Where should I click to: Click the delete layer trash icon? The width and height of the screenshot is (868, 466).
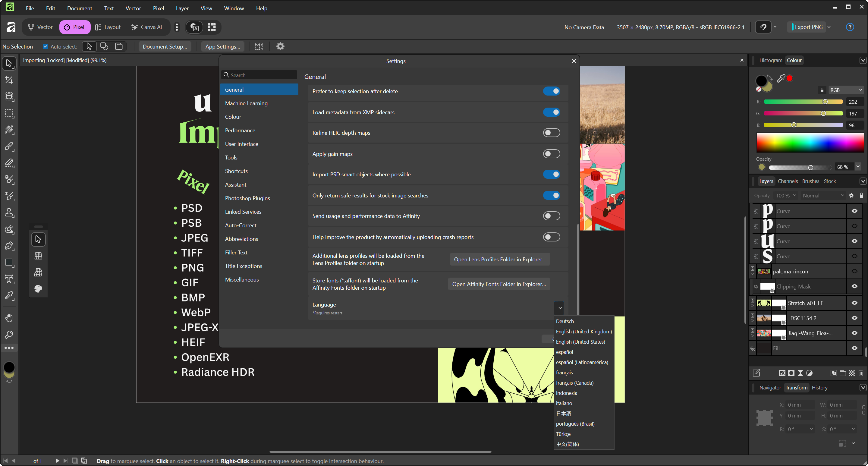point(861,373)
